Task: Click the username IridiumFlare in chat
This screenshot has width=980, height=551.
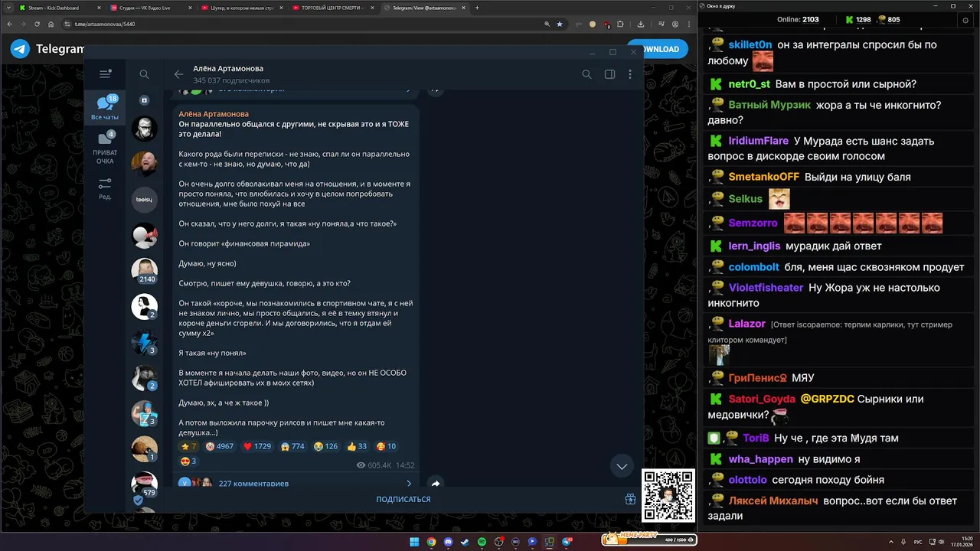Action: (x=759, y=141)
